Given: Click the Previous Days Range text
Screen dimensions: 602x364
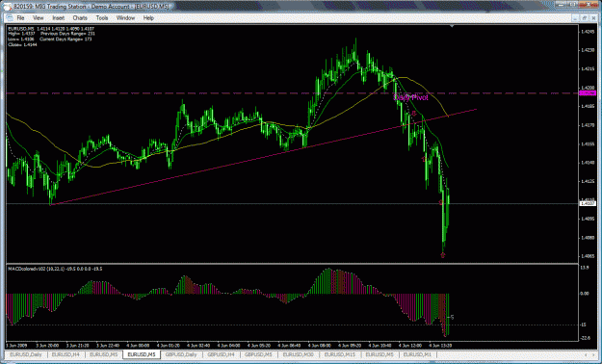Looking at the screenshot, I should (x=68, y=34).
